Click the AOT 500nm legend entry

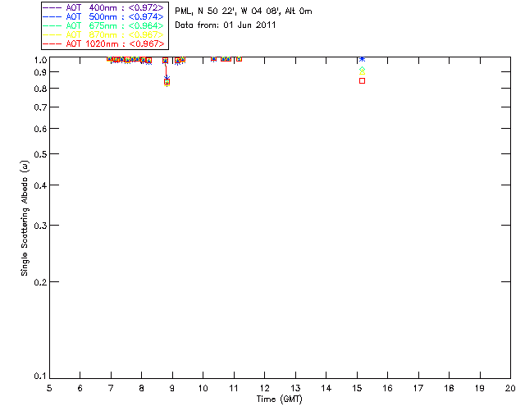click(x=103, y=16)
